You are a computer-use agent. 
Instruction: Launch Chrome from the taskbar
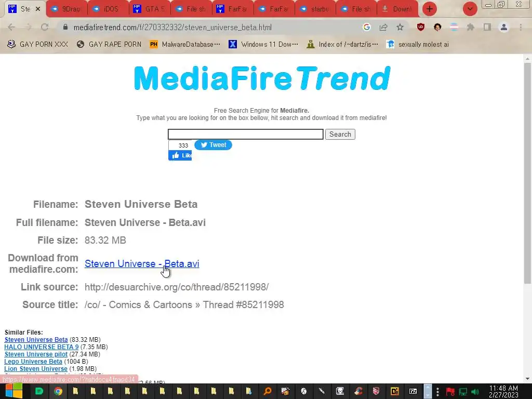click(x=58, y=391)
